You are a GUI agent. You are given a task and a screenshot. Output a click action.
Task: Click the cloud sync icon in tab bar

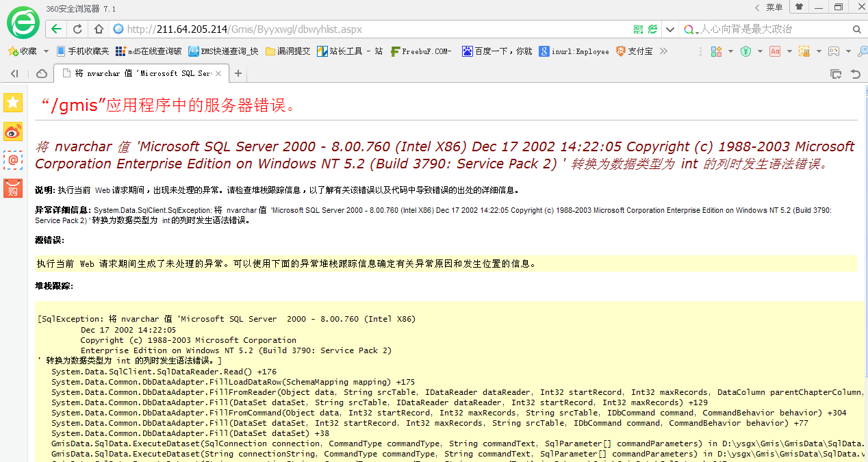click(41, 73)
